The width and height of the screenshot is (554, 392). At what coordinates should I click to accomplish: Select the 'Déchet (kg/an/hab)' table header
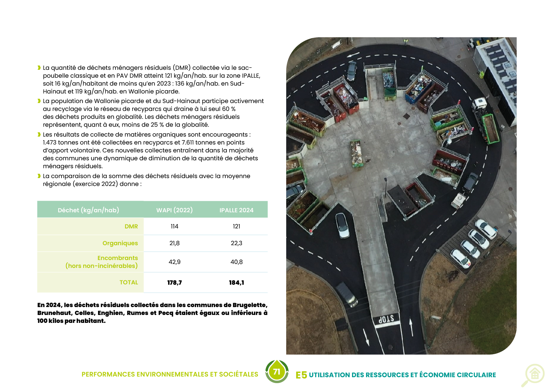click(88, 210)
